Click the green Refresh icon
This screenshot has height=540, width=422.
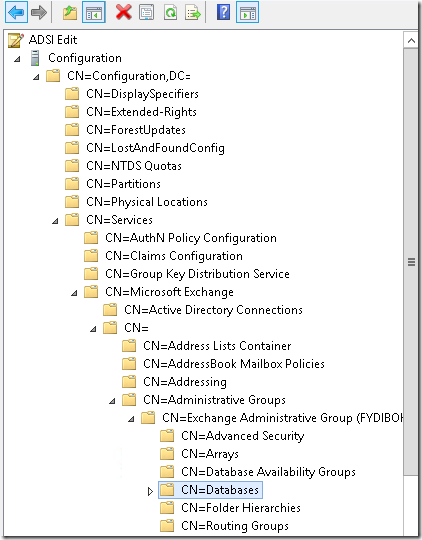pyautogui.click(x=170, y=13)
